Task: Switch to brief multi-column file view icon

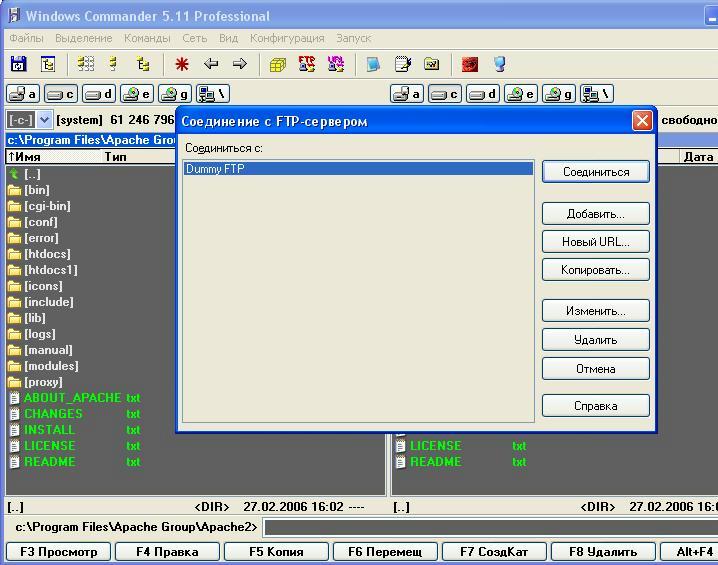Action: [86, 64]
